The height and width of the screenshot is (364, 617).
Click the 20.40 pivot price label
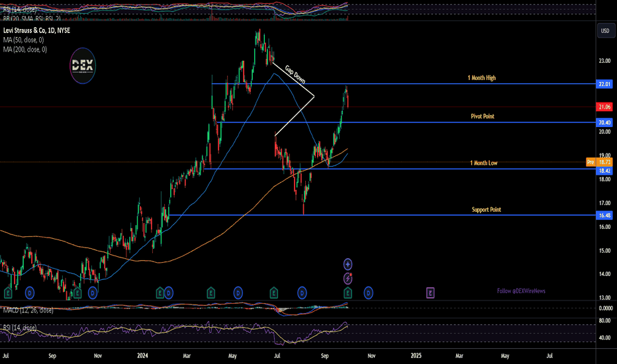(x=604, y=122)
